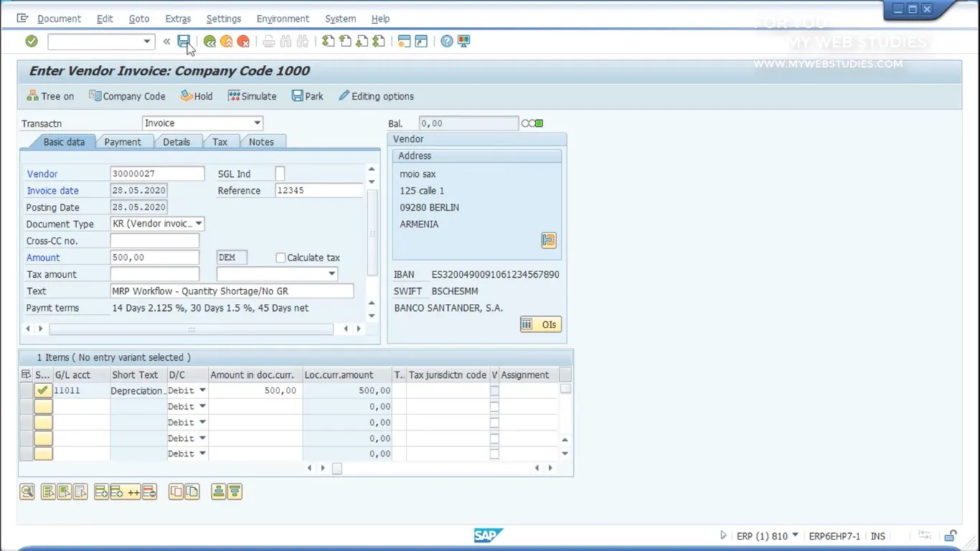Click the Insert Line icon
The height and width of the screenshot is (551, 980).
click(x=101, y=491)
